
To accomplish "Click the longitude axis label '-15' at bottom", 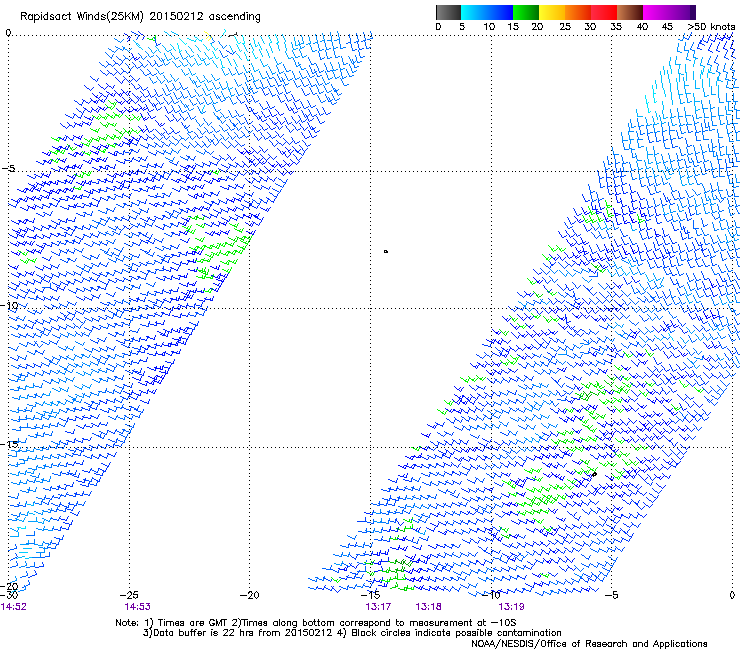I will 370,595.
